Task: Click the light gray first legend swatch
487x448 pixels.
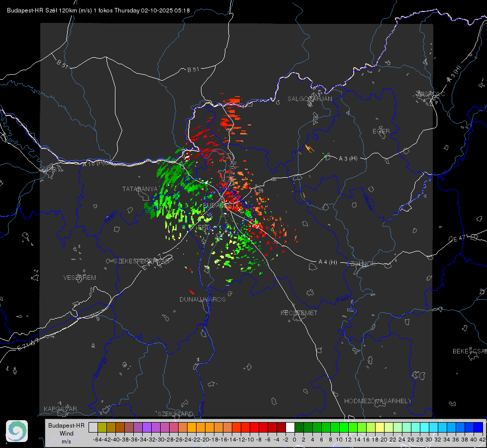Action: [x=93, y=427]
